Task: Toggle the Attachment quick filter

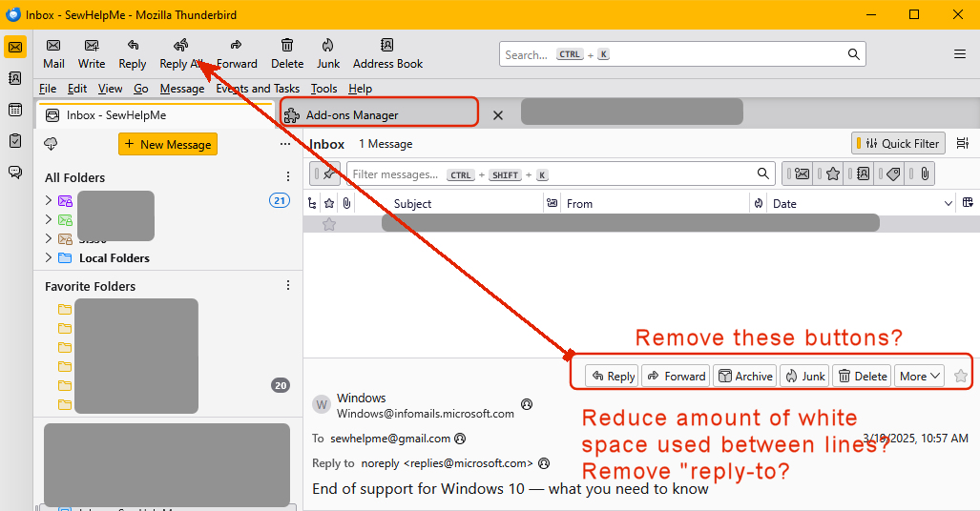Action: pyautogui.click(x=920, y=174)
